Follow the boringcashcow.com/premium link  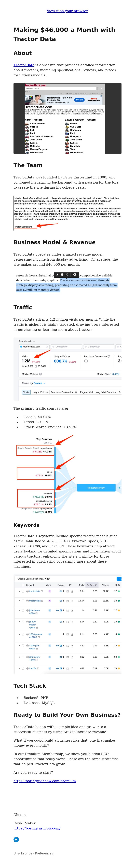(44, 781)
